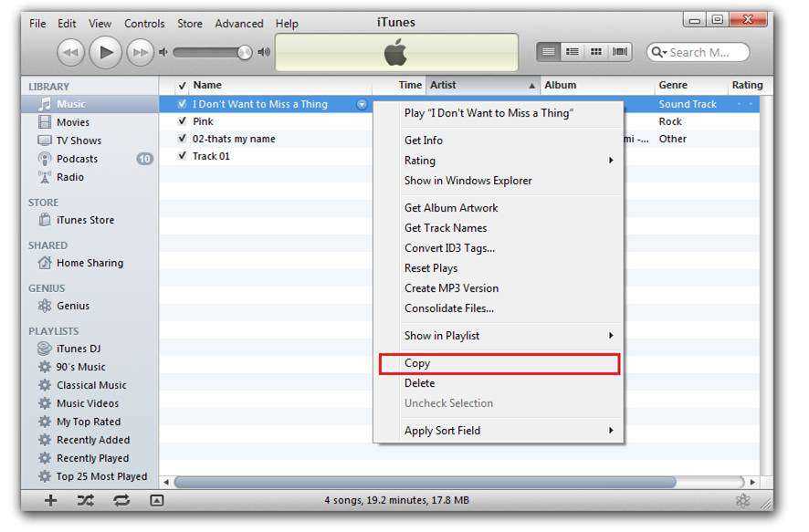Click the Genius atom icon in status bar
The width and height of the screenshot is (809, 532).
tap(743, 500)
